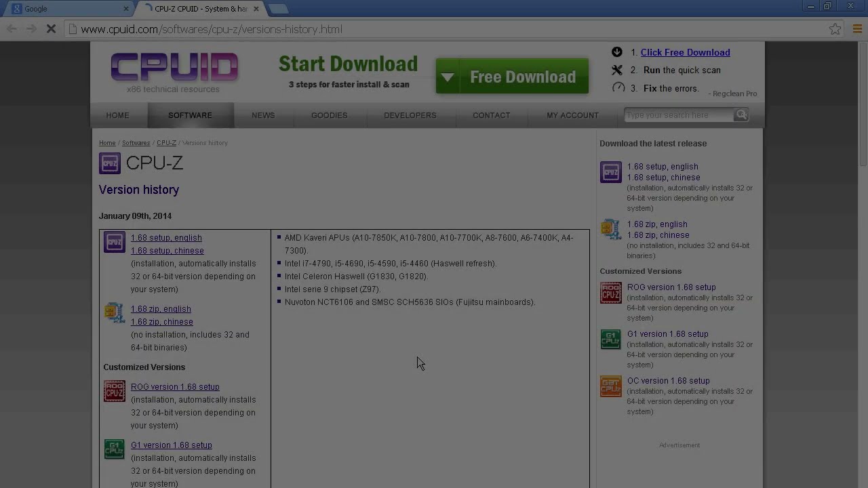The height and width of the screenshot is (488, 868).
Task: Open G1 version 1.68 setup in version table
Action: [172, 445]
